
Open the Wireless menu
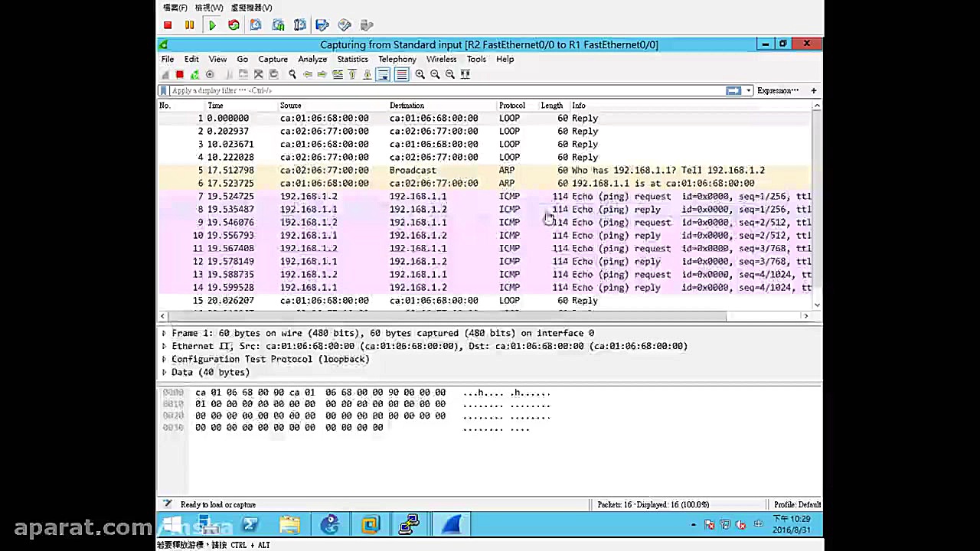pos(441,59)
